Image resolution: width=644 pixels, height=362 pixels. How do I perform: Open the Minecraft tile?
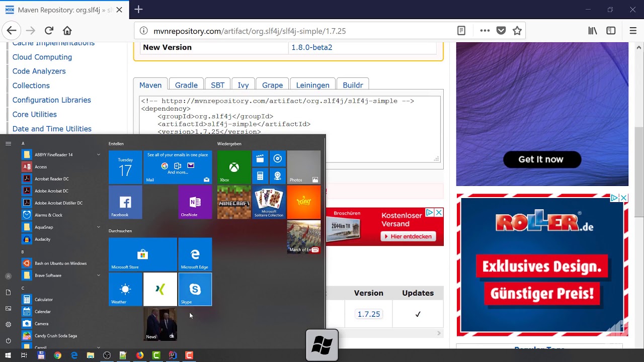(234, 202)
